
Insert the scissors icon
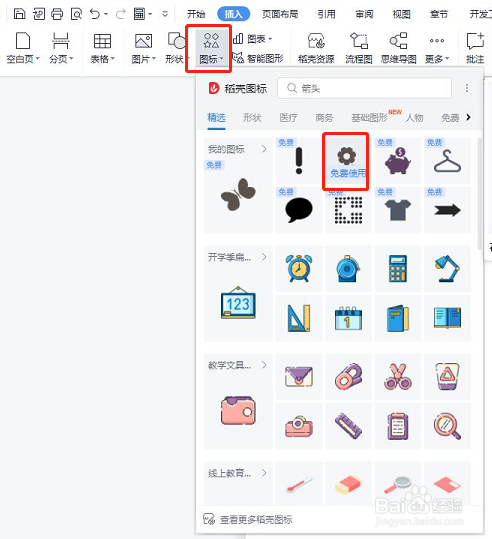coord(398,376)
